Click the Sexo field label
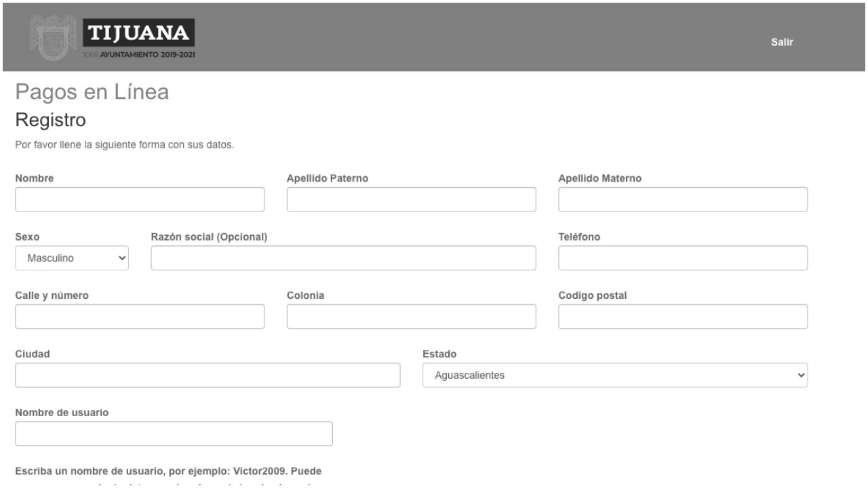The height and width of the screenshot is (488, 868). coord(27,237)
